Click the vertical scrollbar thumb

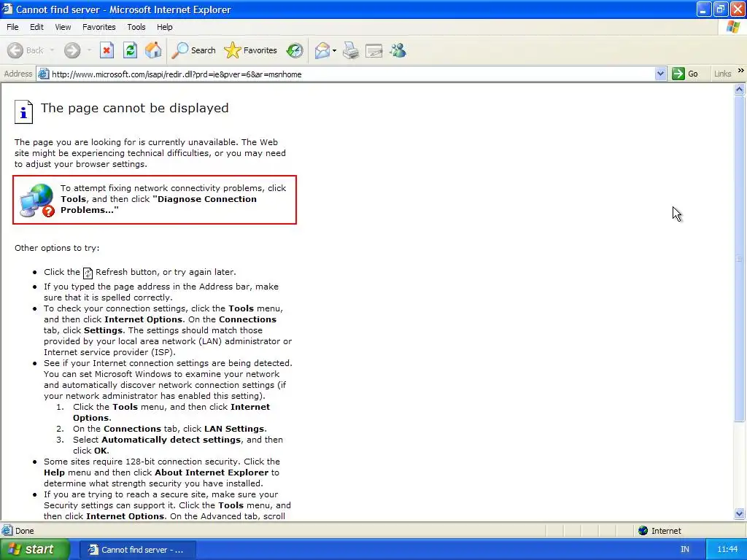(740, 259)
